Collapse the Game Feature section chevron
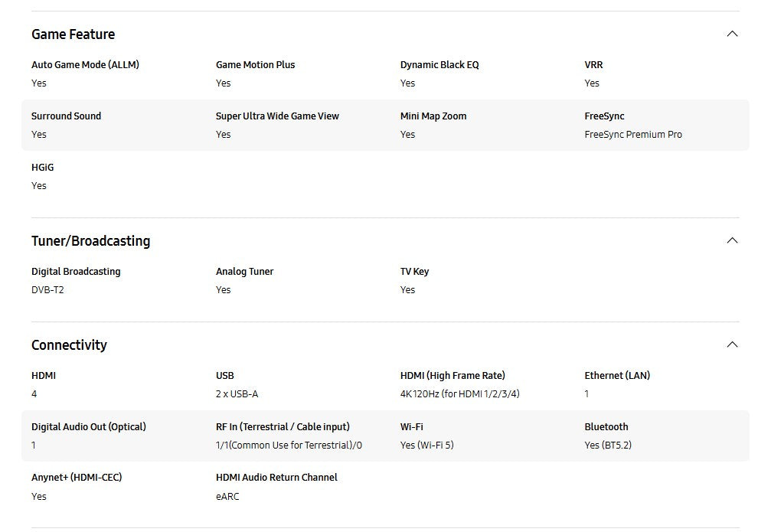 (x=732, y=34)
